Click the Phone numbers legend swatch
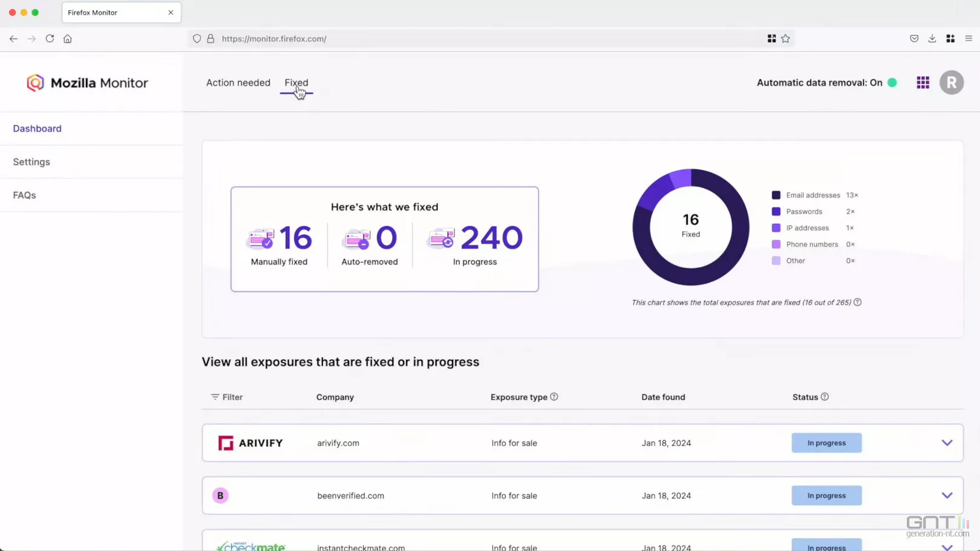Image resolution: width=980 pixels, height=551 pixels. tap(776, 244)
